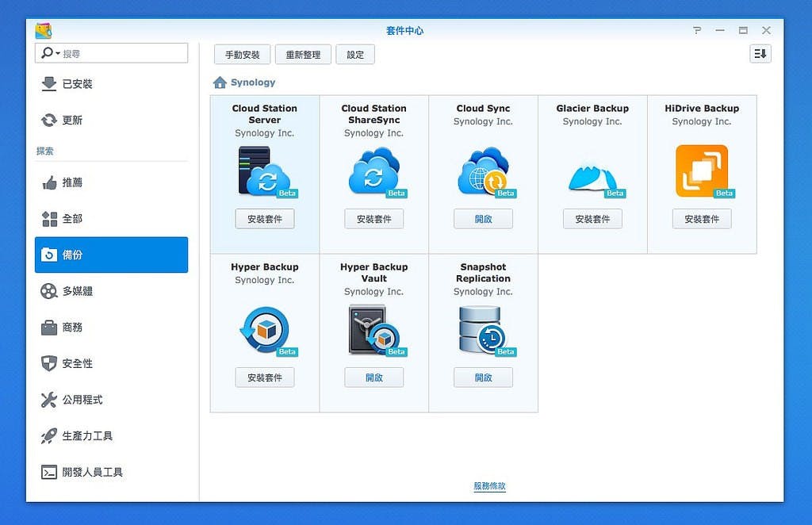Open Snapshot Replication with 開啟 button
The image size is (812, 525).
tap(483, 377)
